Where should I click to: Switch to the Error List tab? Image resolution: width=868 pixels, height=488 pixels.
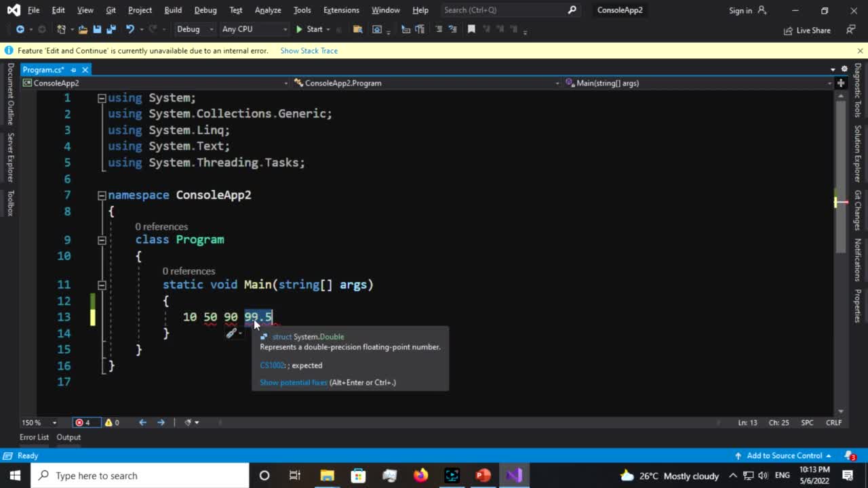point(34,437)
